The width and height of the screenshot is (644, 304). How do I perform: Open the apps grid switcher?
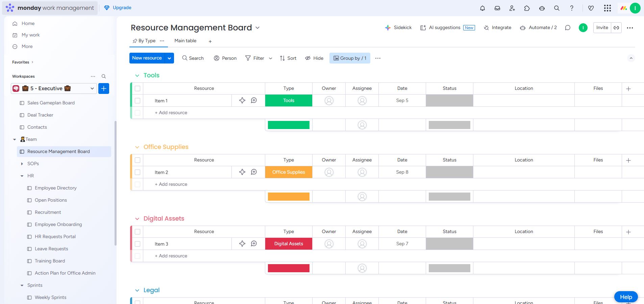[608, 8]
